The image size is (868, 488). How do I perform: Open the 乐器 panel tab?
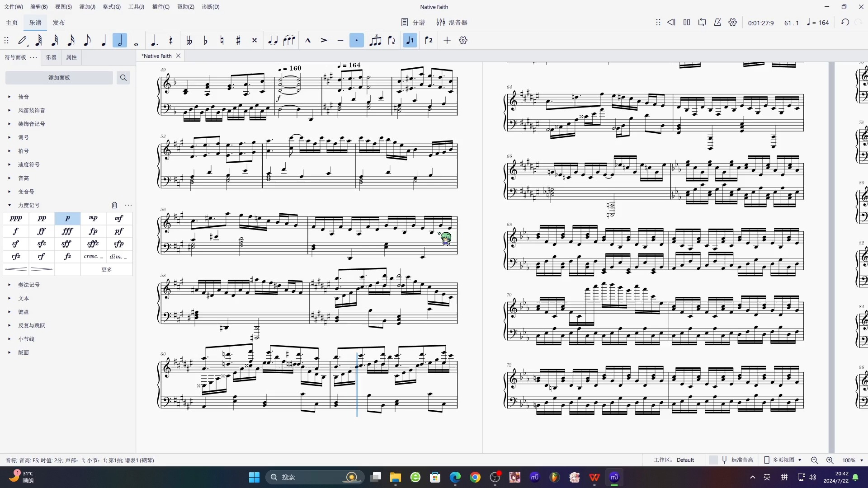coord(51,57)
